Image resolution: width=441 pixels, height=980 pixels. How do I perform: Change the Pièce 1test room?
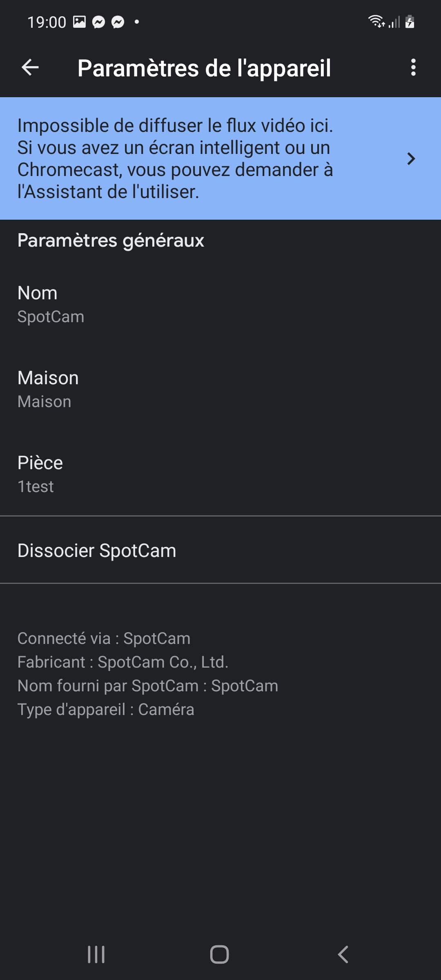pos(220,474)
